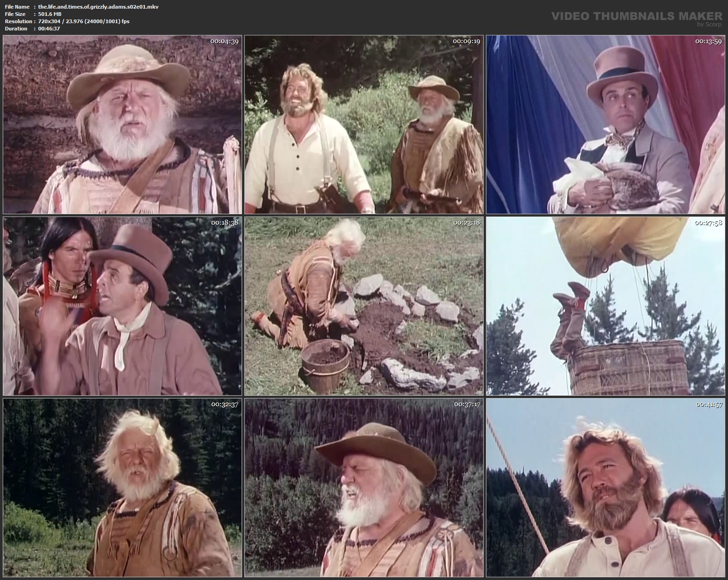Select the resolution value 720x304 / 23.976 fps
This screenshot has width=728, height=580.
click(84, 21)
